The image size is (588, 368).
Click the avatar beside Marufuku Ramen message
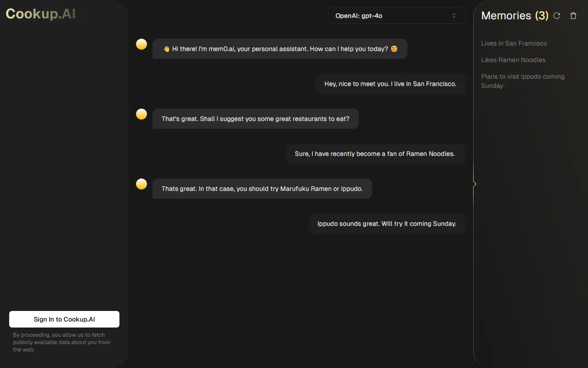(141, 184)
